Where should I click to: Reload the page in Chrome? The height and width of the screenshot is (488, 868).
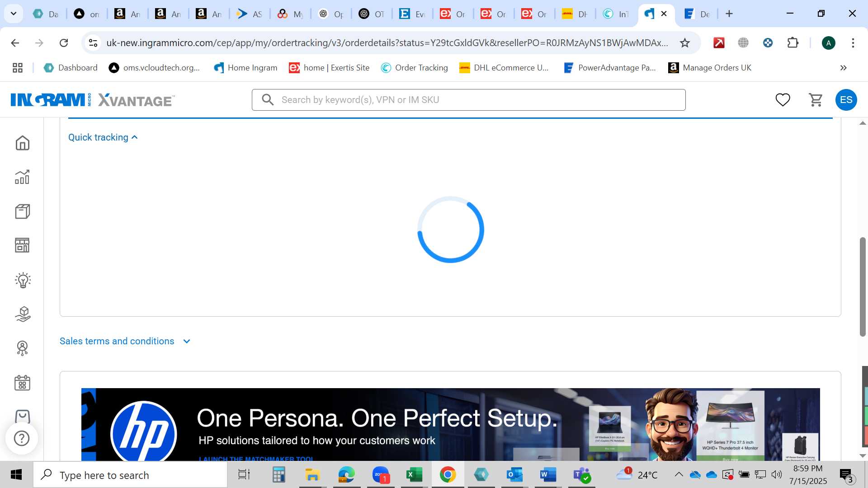[64, 43]
